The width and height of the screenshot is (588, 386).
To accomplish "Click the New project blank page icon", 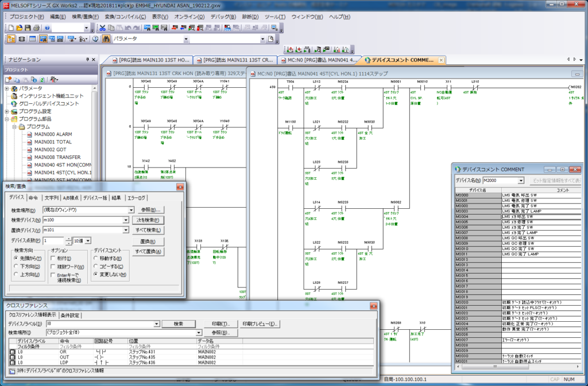I will (10, 28).
